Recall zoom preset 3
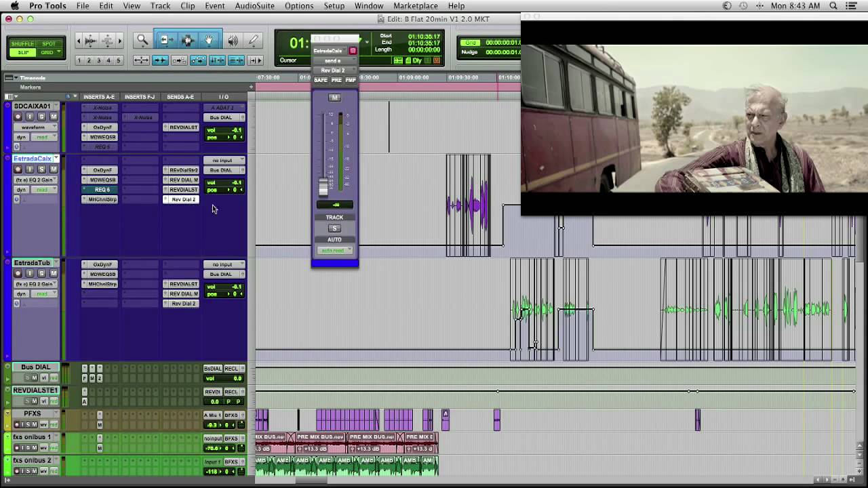This screenshot has height=488, width=868. [98, 60]
